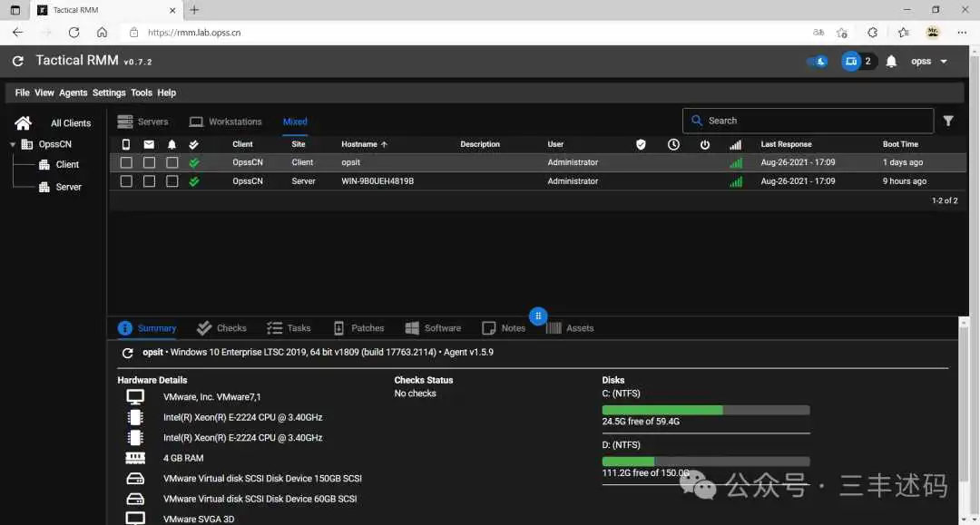Click email alert column header icon

(149, 144)
